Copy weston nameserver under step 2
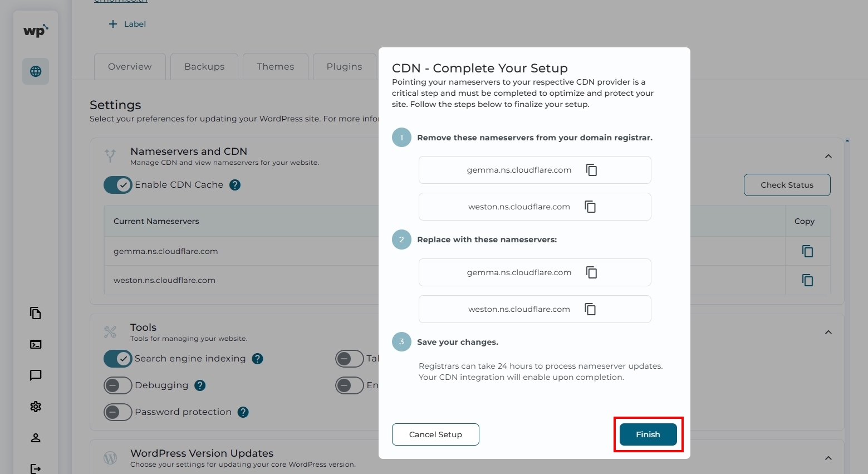 [590, 309]
